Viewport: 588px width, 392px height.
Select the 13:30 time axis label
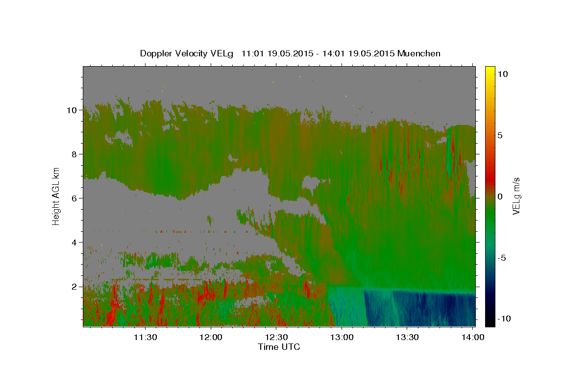click(407, 337)
